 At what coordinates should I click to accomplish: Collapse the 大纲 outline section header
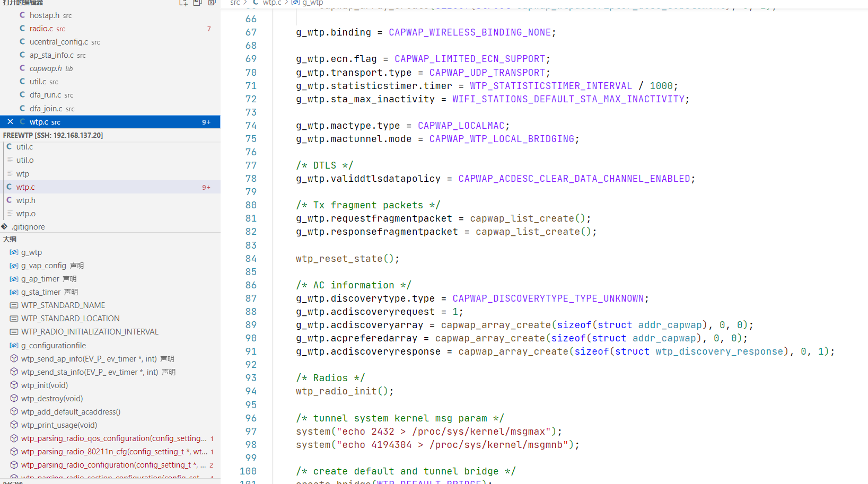110,239
